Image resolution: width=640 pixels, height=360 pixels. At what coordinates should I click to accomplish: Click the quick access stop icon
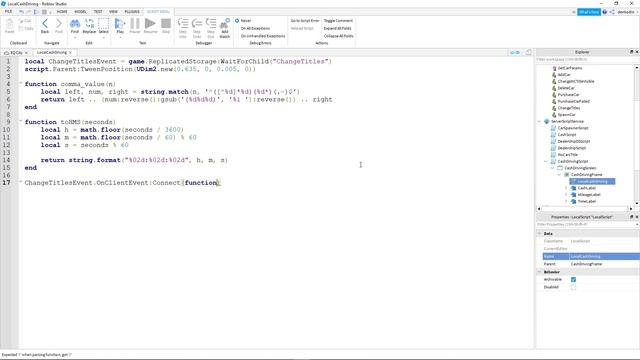coord(44,12)
